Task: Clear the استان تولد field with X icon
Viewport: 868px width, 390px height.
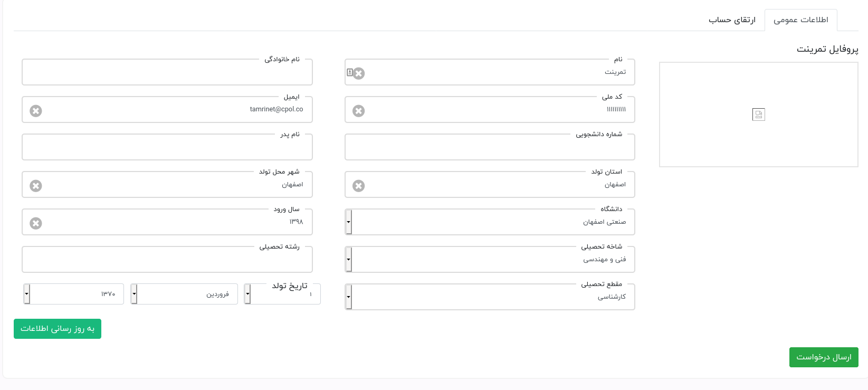Action: coord(359,186)
